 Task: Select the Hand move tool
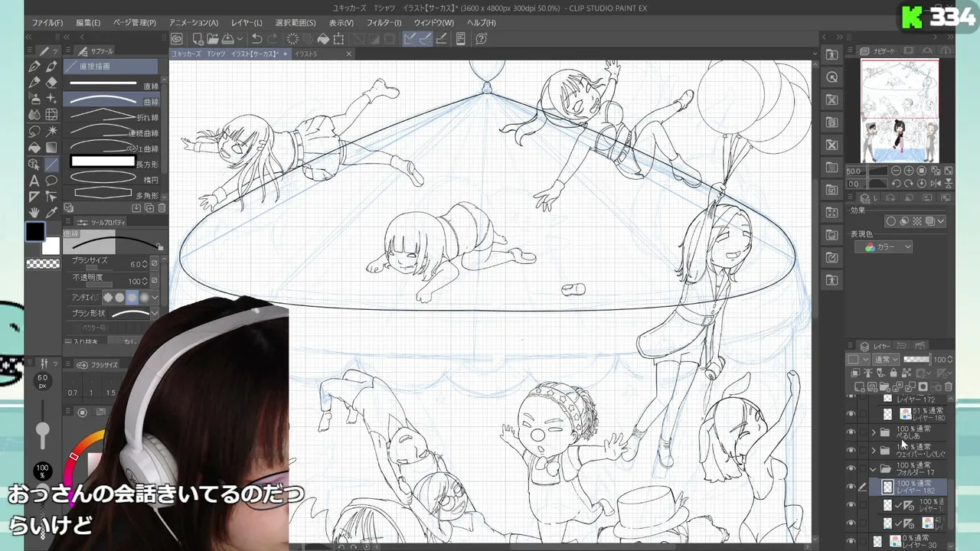(x=34, y=213)
